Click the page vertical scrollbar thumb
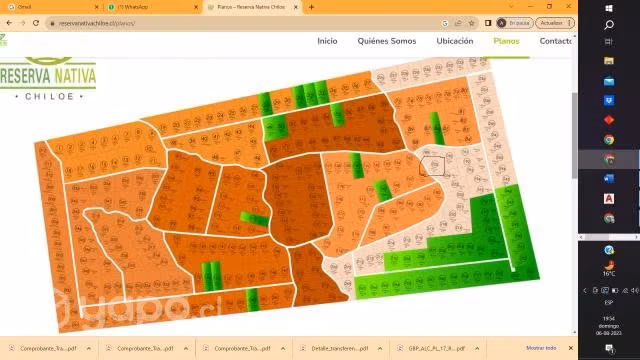The height and width of the screenshot is (360, 640). tap(575, 135)
